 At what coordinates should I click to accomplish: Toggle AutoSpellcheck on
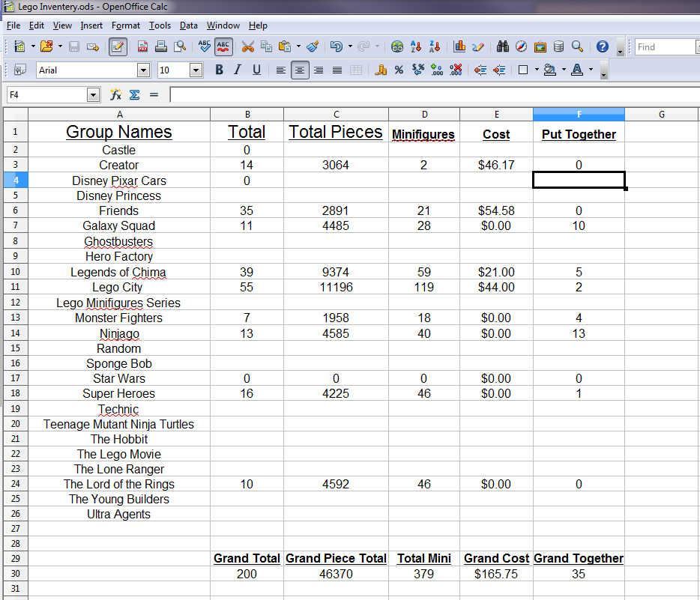tap(224, 46)
